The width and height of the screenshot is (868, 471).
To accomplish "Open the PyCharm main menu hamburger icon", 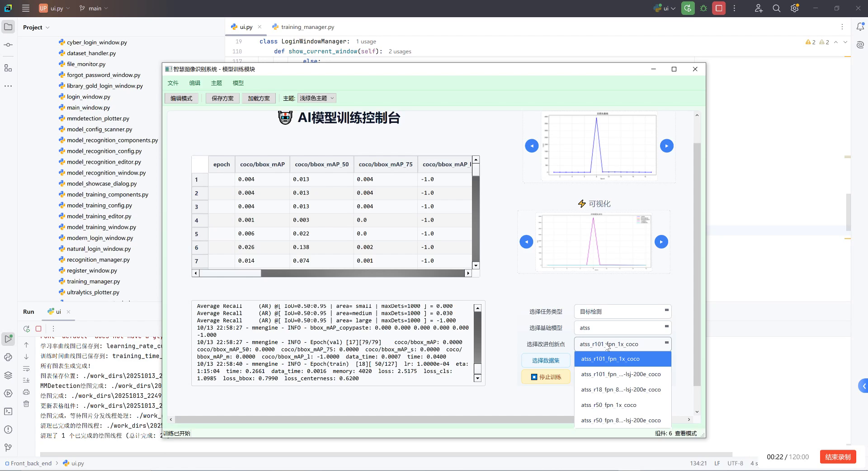I will coord(26,8).
